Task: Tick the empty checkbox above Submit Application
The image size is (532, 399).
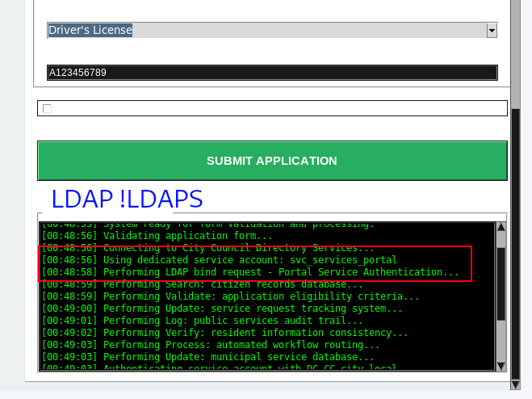Action: (47, 109)
